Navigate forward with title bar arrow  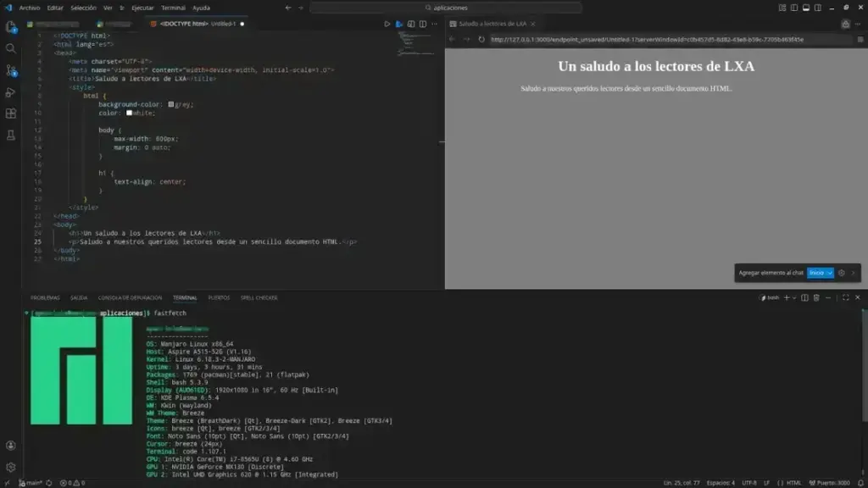click(x=301, y=8)
